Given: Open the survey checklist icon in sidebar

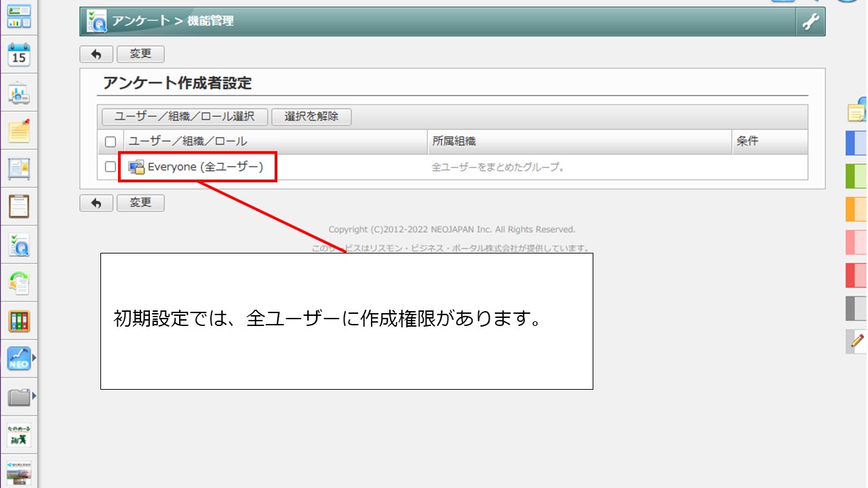Looking at the screenshot, I should point(19,245).
